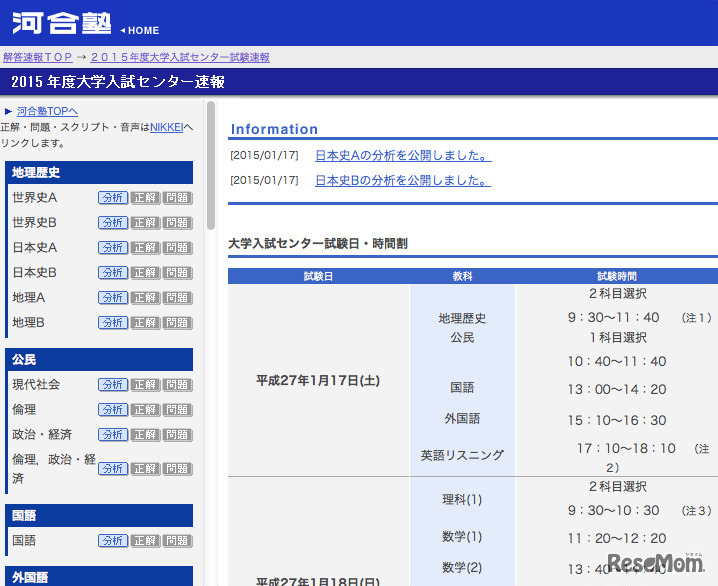Click 問題 button for 日本史A

pyautogui.click(x=177, y=248)
